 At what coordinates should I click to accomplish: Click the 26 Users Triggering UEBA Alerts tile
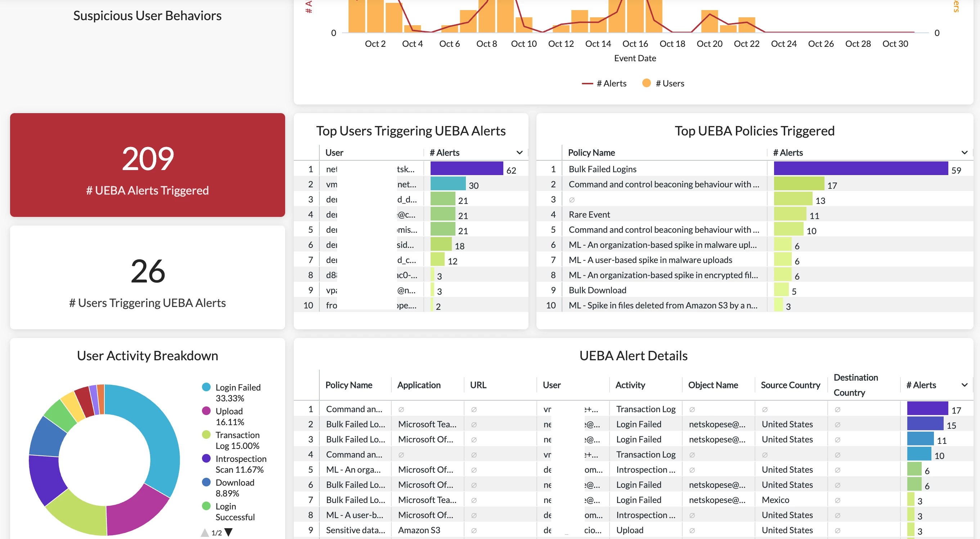pos(147,278)
